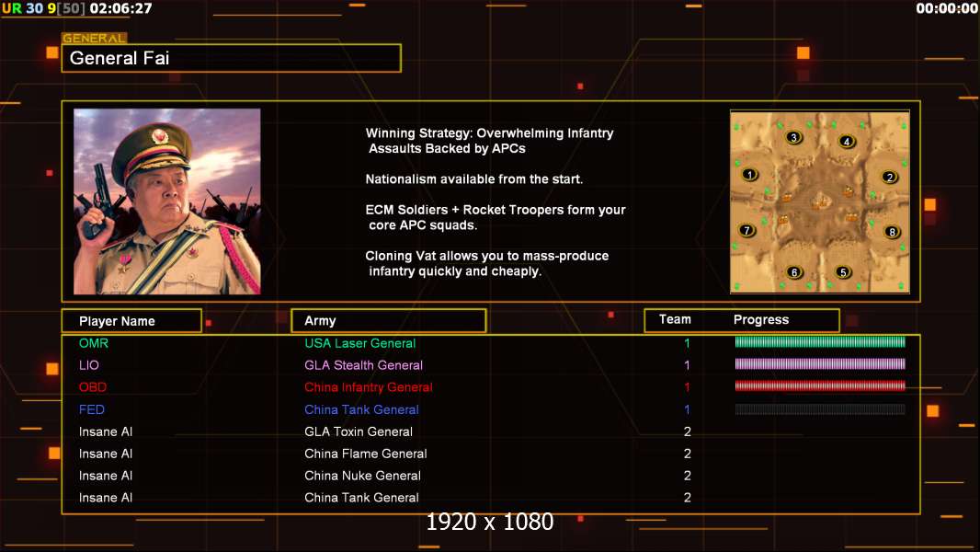Click the General Fai name field
The height and width of the screenshot is (552, 980).
[232, 58]
